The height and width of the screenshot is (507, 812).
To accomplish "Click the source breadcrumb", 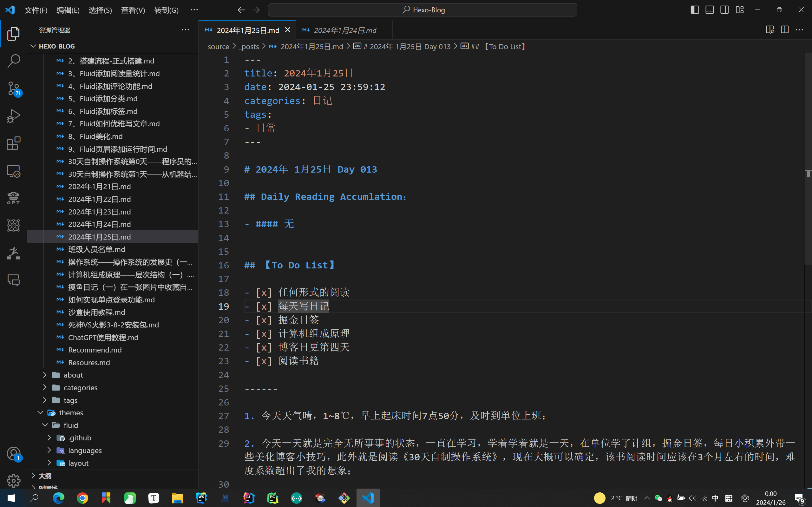I will point(218,47).
